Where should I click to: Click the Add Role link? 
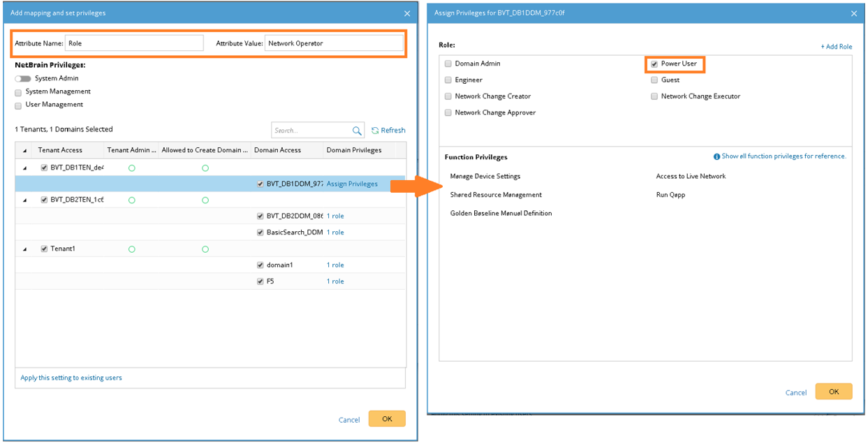point(837,47)
